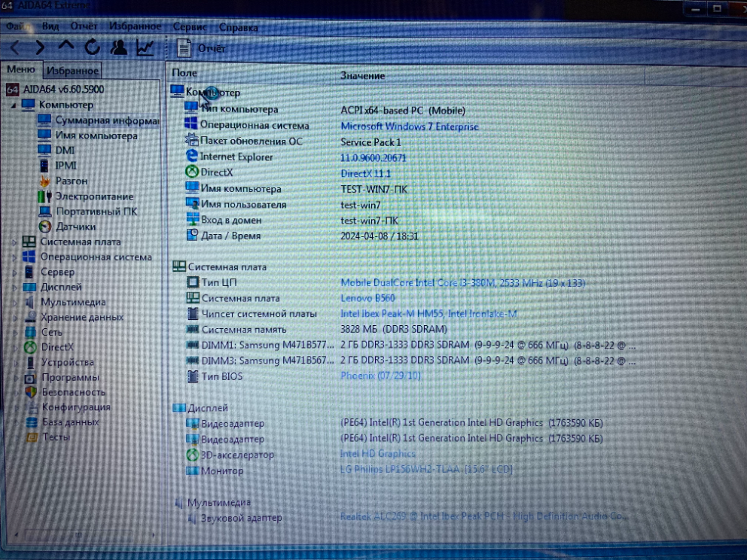Click the Хранение данных icon in the tree
747x560 pixels.
tap(30, 317)
